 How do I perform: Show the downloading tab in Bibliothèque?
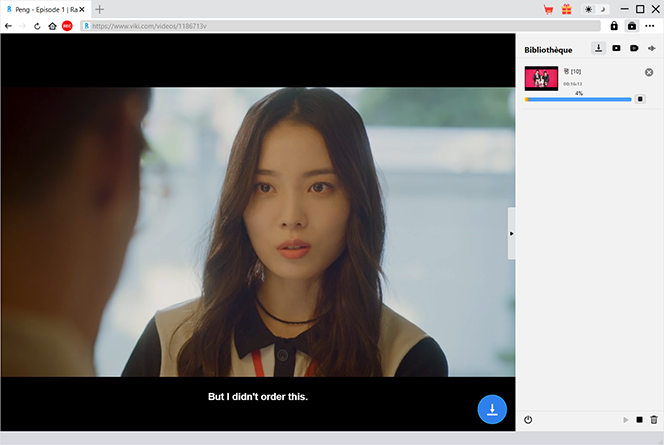pyautogui.click(x=598, y=48)
